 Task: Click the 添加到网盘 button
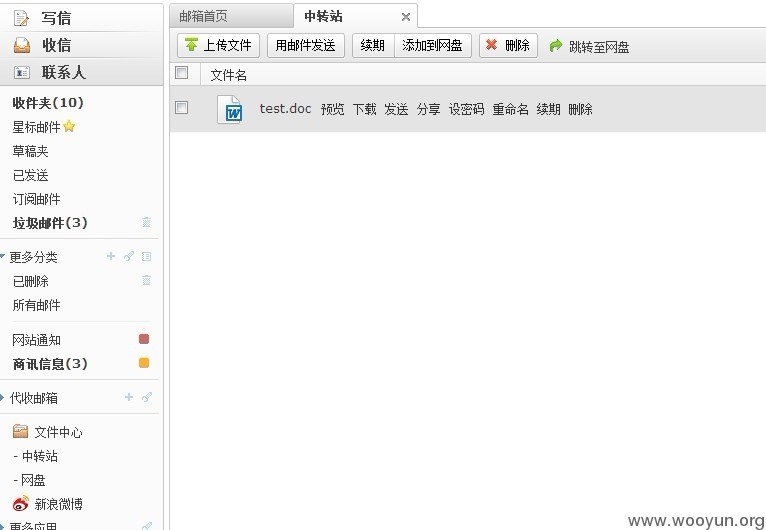432,45
